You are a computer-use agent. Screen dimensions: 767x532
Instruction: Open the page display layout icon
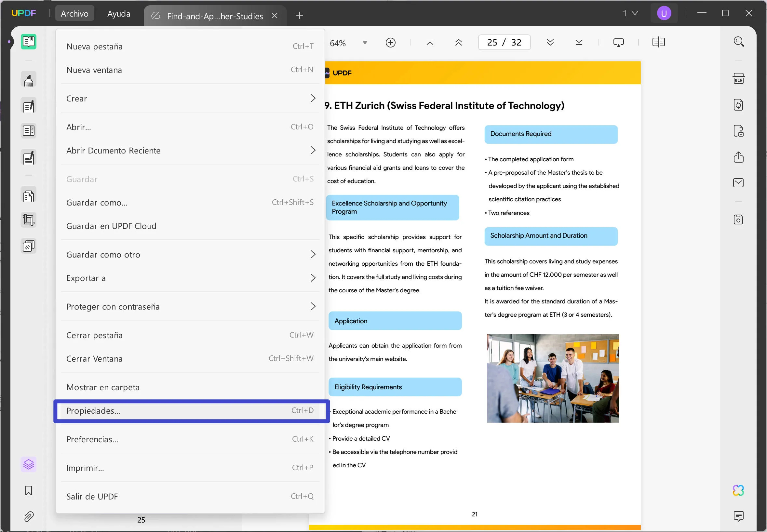[x=658, y=42]
